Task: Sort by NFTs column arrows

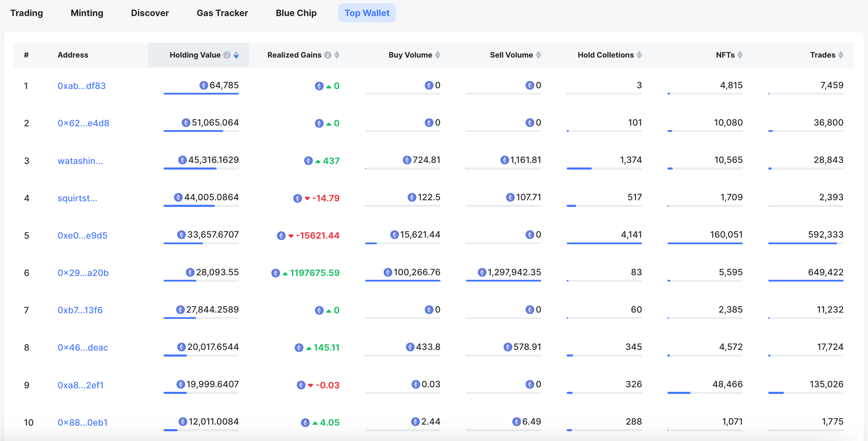Action: click(740, 55)
